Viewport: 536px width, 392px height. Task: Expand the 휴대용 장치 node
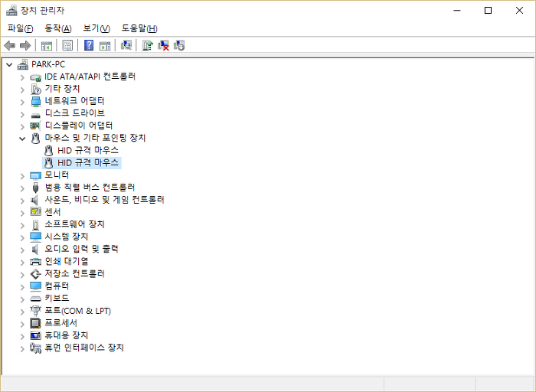click(22, 335)
